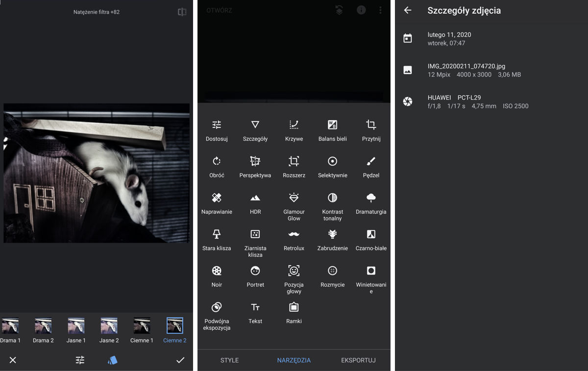Open filter adjustment sliders icon
The height and width of the screenshot is (371, 588).
[x=80, y=360]
